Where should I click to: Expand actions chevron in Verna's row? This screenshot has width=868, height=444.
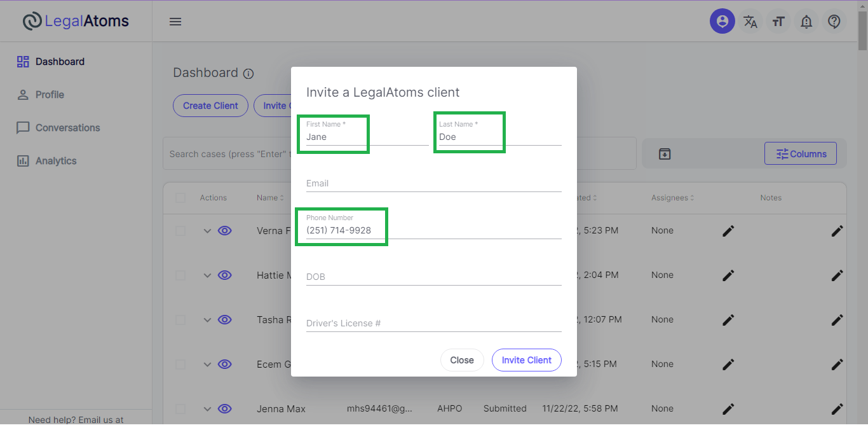pos(207,231)
